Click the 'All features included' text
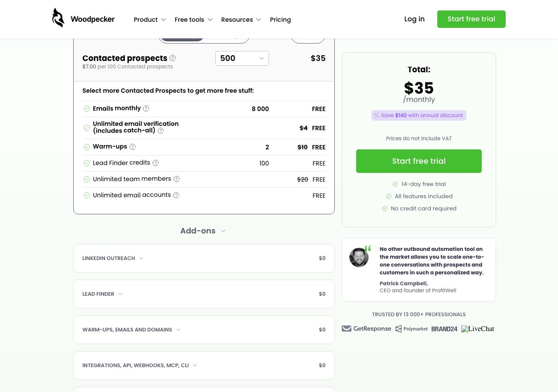 pyautogui.click(x=423, y=196)
